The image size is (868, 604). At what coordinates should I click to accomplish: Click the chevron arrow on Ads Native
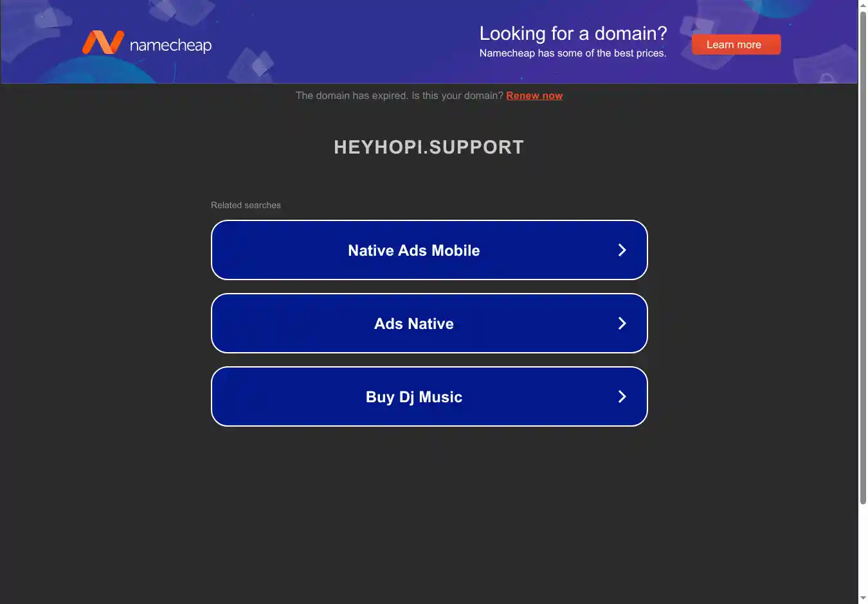click(x=622, y=323)
